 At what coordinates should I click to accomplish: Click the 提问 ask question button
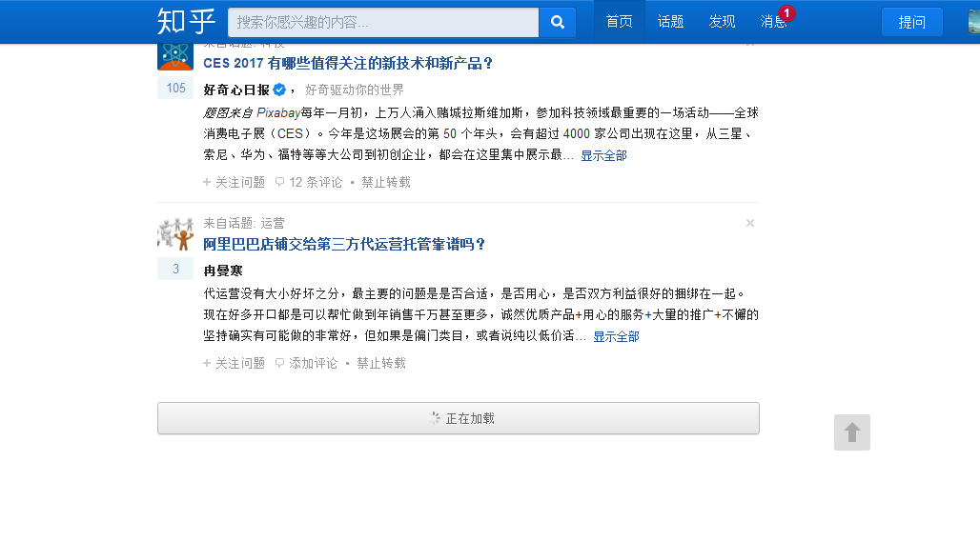[x=912, y=23]
